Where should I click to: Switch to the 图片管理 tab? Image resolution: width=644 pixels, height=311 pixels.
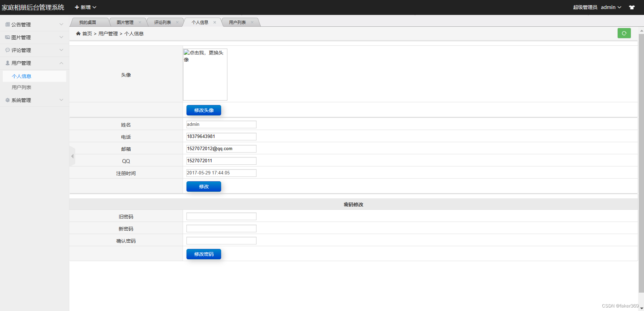(125, 22)
